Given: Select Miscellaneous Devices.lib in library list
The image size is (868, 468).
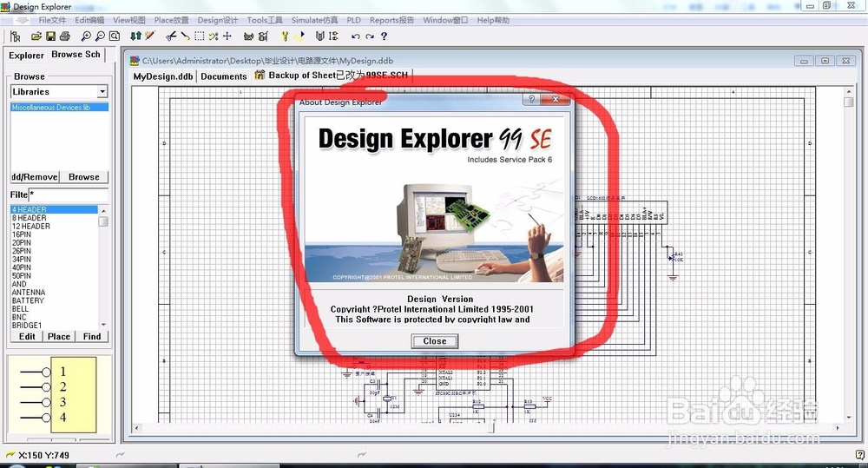Looking at the screenshot, I should 59,108.
